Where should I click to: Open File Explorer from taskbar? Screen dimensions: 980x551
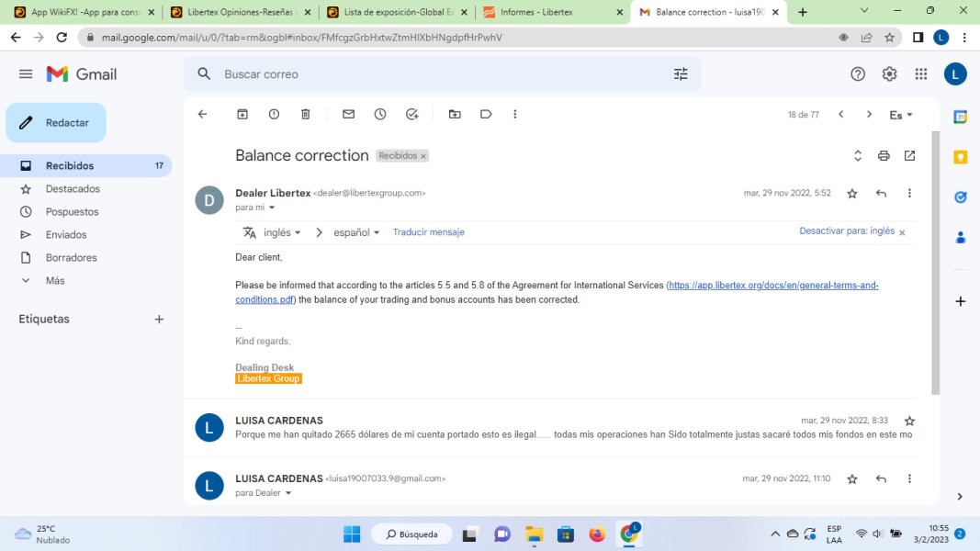534,534
